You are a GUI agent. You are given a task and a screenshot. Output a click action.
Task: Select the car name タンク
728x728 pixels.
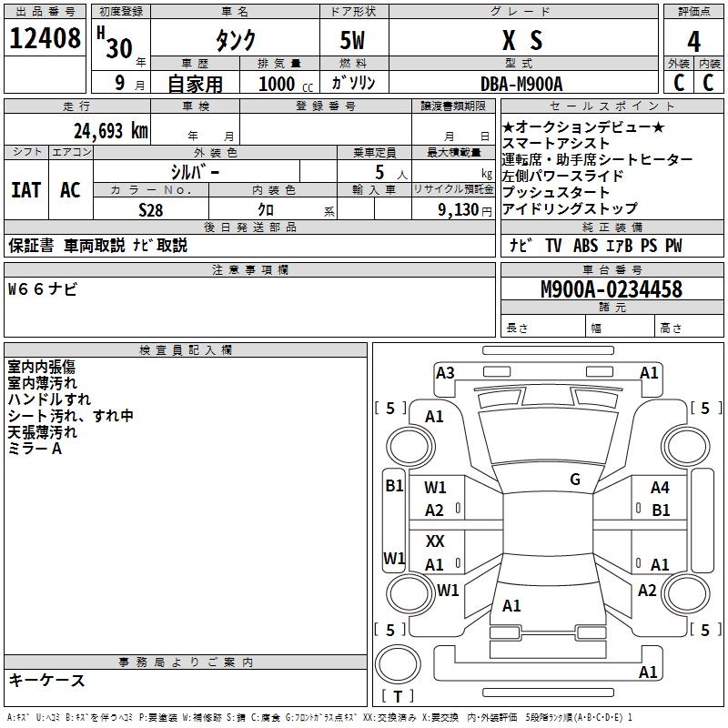[236, 40]
